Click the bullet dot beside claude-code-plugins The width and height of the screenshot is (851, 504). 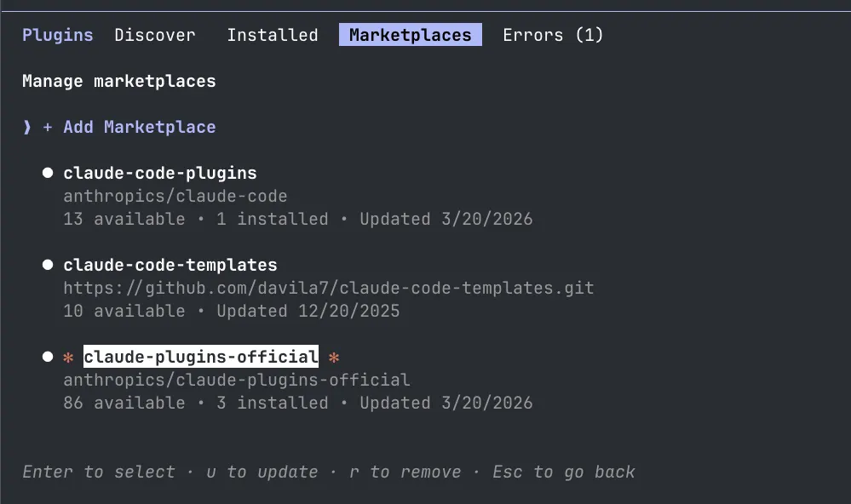tap(48, 173)
